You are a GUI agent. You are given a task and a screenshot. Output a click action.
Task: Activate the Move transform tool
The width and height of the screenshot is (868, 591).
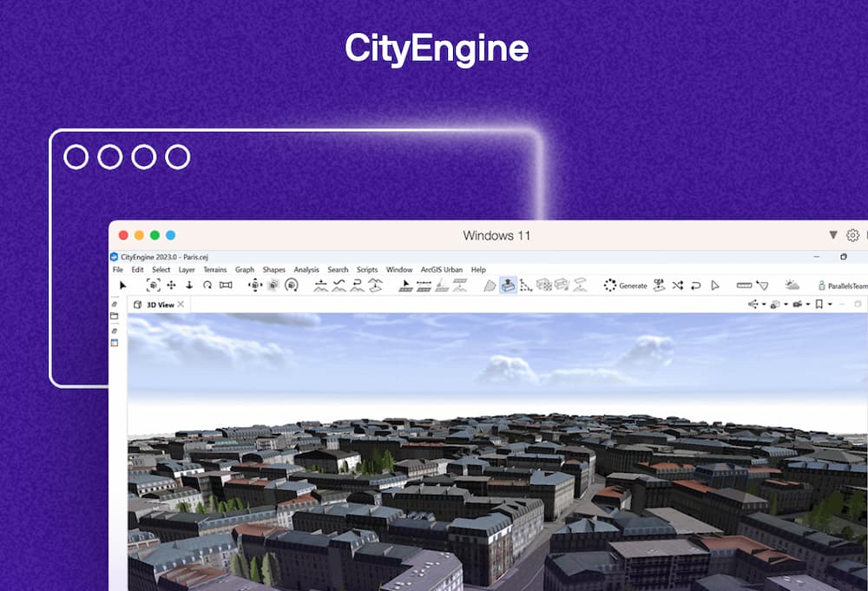click(171, 285)
